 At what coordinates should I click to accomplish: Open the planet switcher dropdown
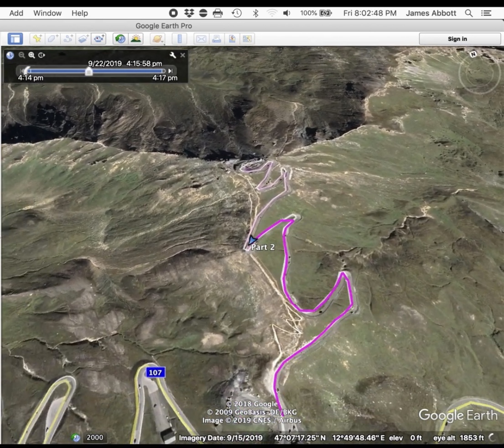pyautogui.click(x=157, y=39)
